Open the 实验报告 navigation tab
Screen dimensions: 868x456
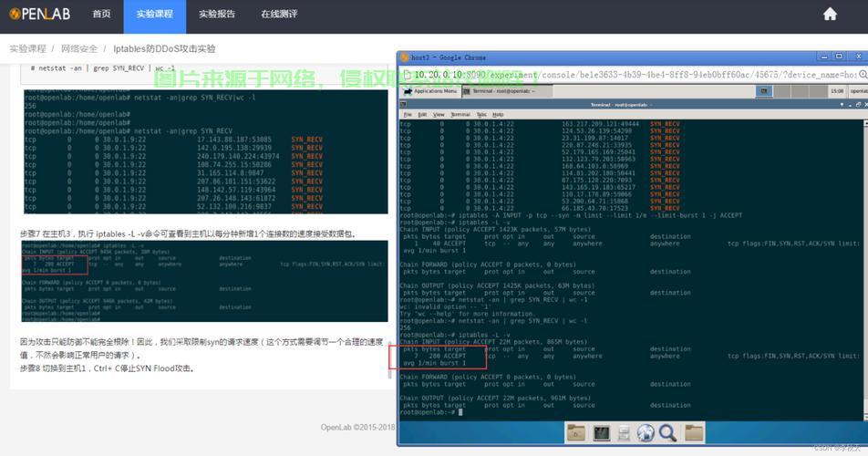click(x=217, y=14)
